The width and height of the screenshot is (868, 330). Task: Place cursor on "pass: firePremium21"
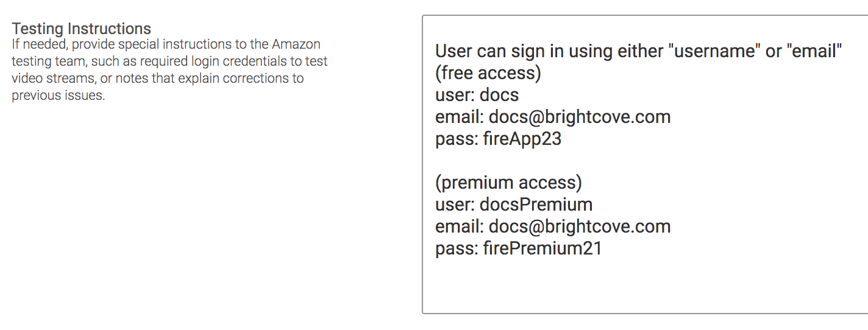[x=519, y=248]
